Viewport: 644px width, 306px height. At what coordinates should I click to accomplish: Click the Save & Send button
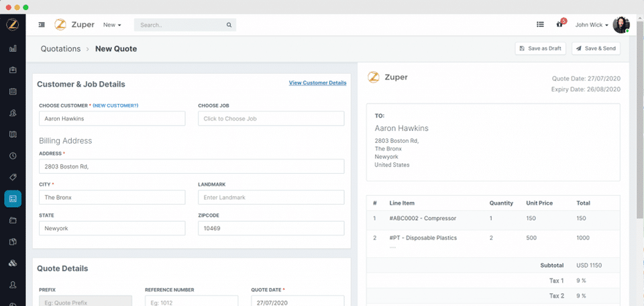click(596, 48)
